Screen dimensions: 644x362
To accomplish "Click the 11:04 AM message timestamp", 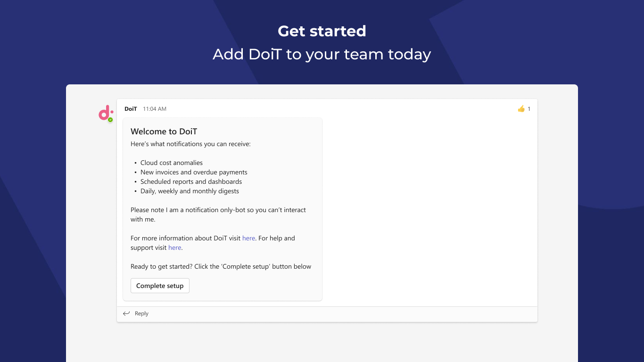I will pyautogui.click(x=155, y=109).
